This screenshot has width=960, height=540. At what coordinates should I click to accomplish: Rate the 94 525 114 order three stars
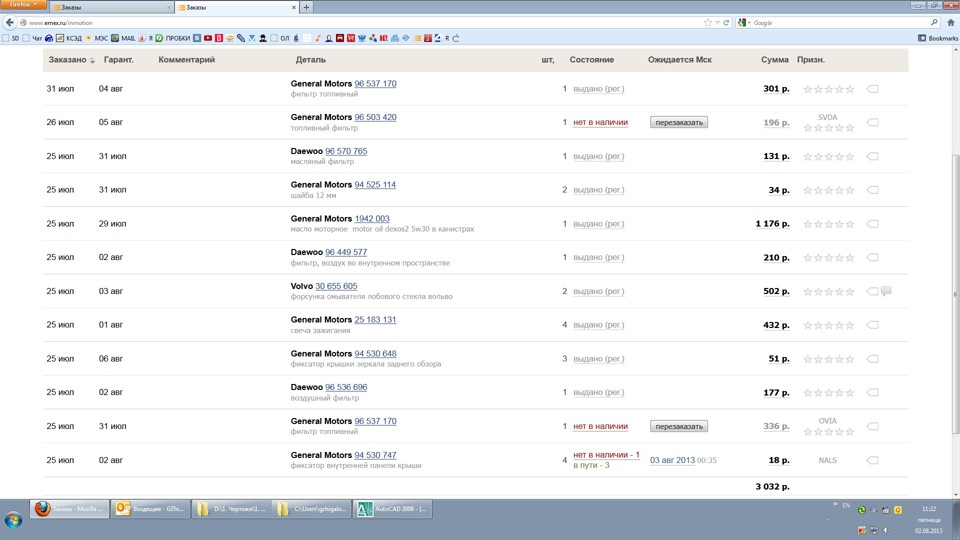[x=829, y=190]
